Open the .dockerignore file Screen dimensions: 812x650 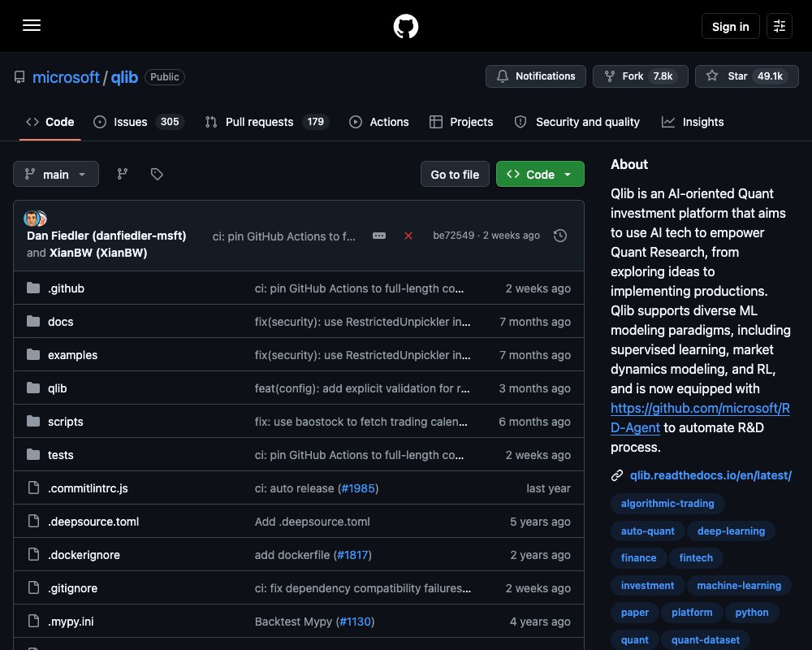click(84, 555)
